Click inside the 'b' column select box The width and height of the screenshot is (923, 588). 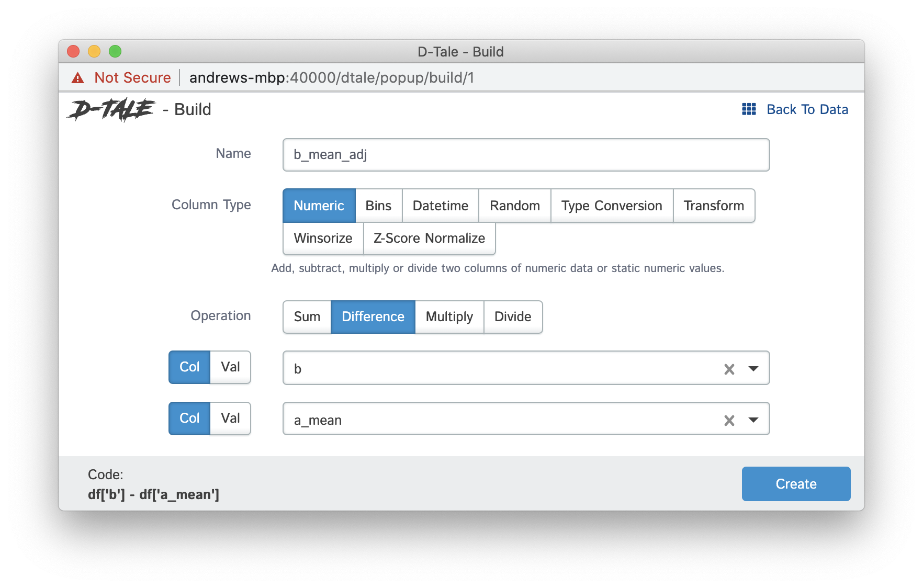point(526,368)
